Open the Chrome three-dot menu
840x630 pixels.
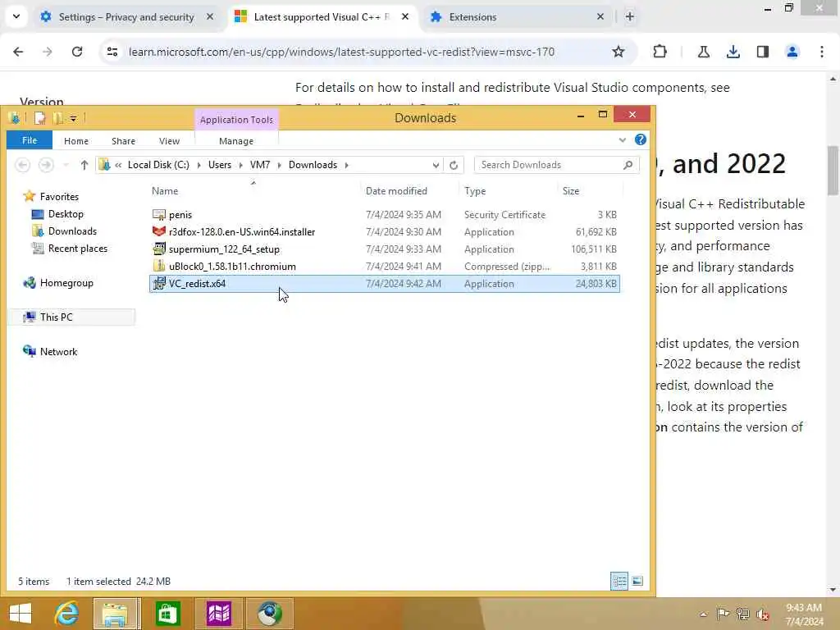point(822,52)
